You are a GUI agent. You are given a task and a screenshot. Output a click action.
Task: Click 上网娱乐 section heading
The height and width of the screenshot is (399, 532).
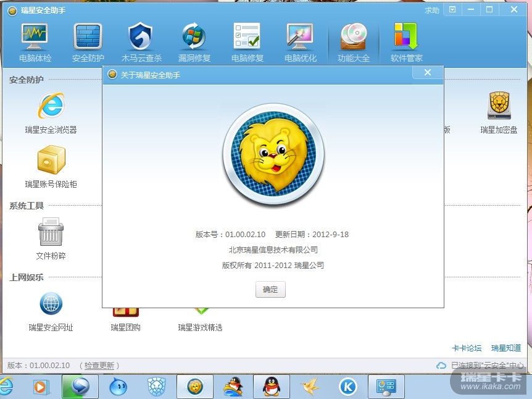click(x=27, y=277)
